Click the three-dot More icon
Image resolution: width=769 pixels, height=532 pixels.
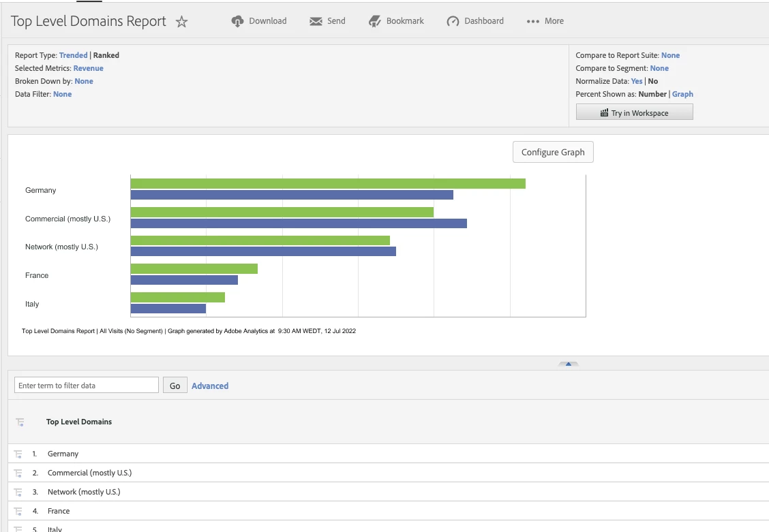click(532, 21)
